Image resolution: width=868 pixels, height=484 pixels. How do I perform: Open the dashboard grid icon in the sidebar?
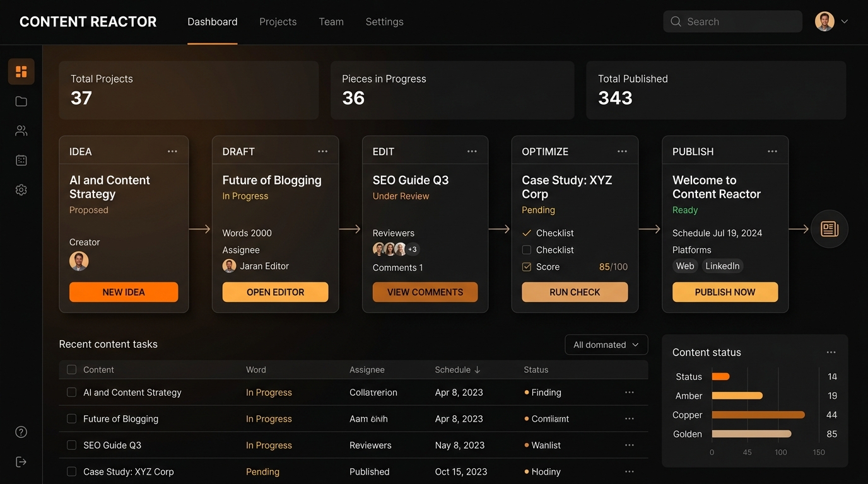coord(21,71)
